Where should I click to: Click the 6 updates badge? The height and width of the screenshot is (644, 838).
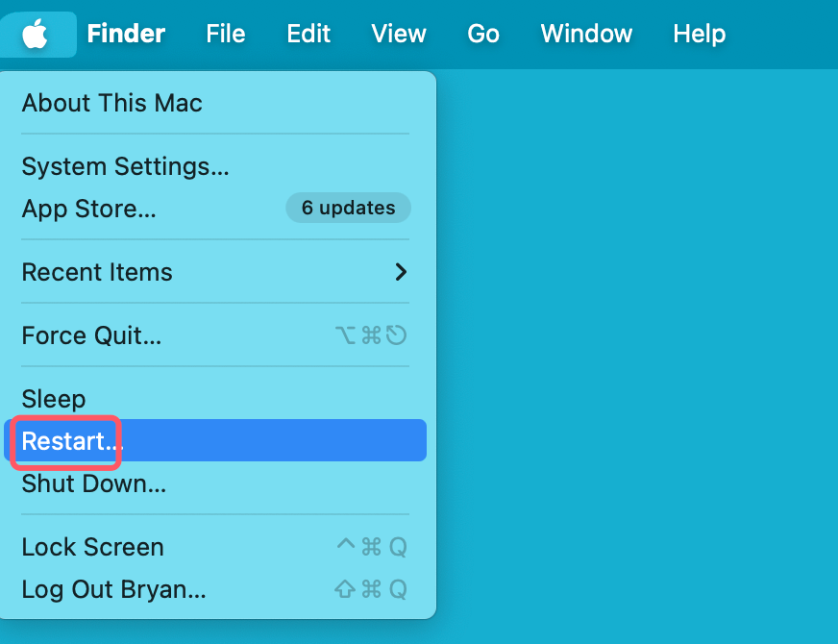point(348,208)
